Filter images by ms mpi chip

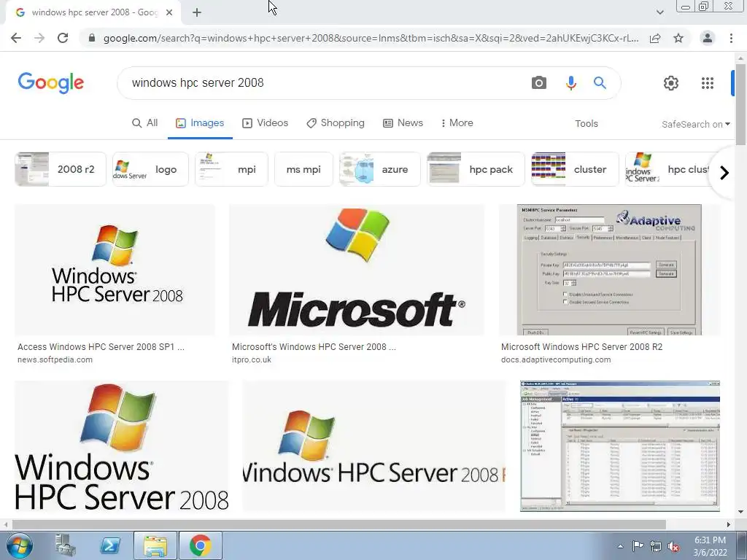[303, 169]
